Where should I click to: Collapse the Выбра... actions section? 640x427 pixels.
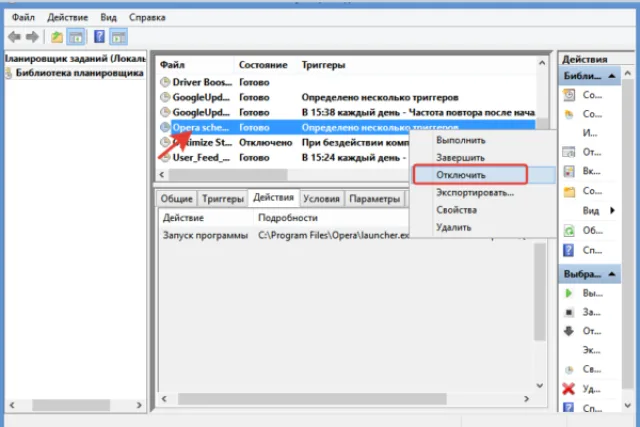click(612, 274)
